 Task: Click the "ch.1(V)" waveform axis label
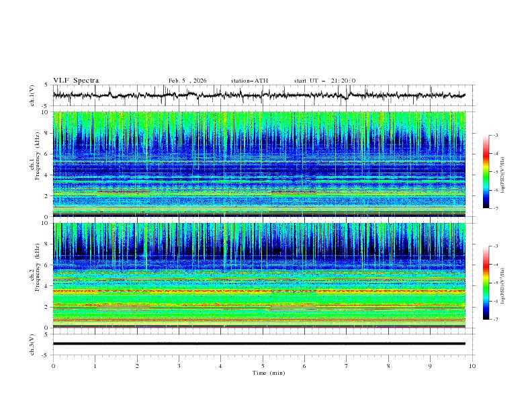(32, 95)
